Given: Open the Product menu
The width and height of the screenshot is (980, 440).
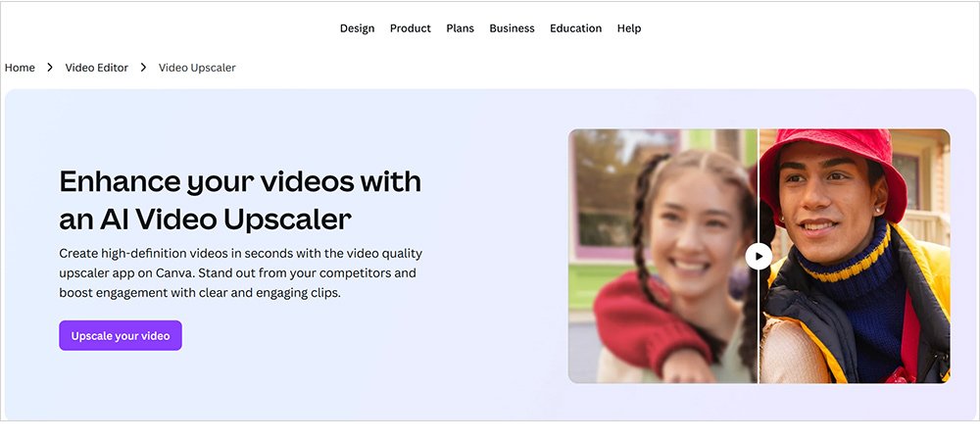Looking at the screenshot, I should [410, 28].
